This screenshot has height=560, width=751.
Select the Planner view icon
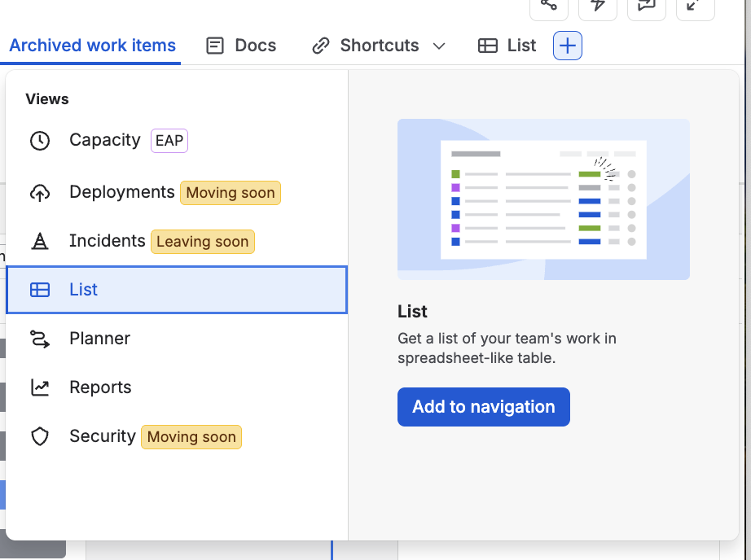[40, 339]
